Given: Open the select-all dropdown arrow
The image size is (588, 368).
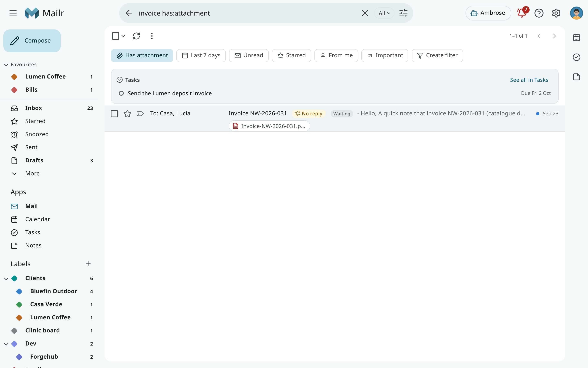Looking at the screenshot, I should (x=124, y=36).
